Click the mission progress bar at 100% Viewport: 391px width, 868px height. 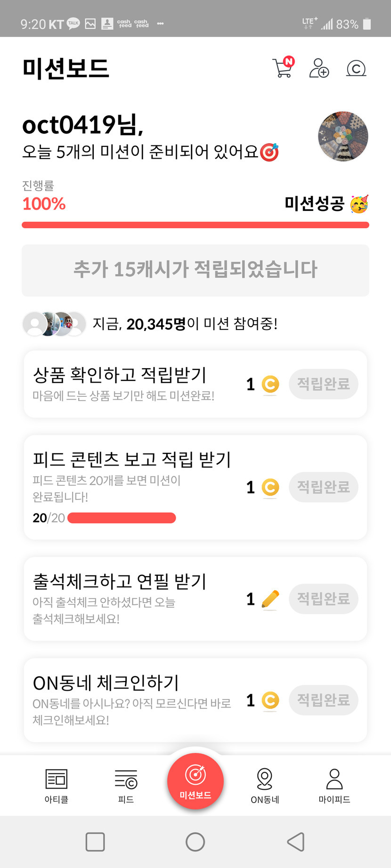pyautogui.click(x=195, y=225)
